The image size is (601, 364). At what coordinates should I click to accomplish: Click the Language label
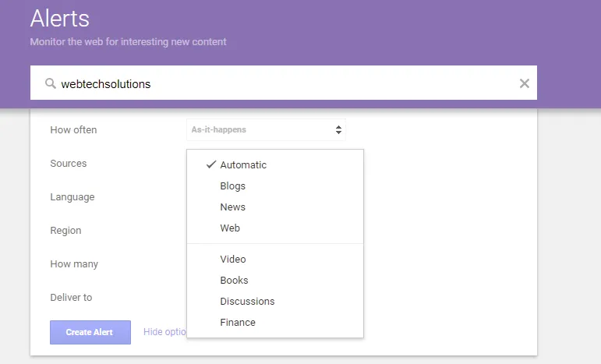click(72, 197)
